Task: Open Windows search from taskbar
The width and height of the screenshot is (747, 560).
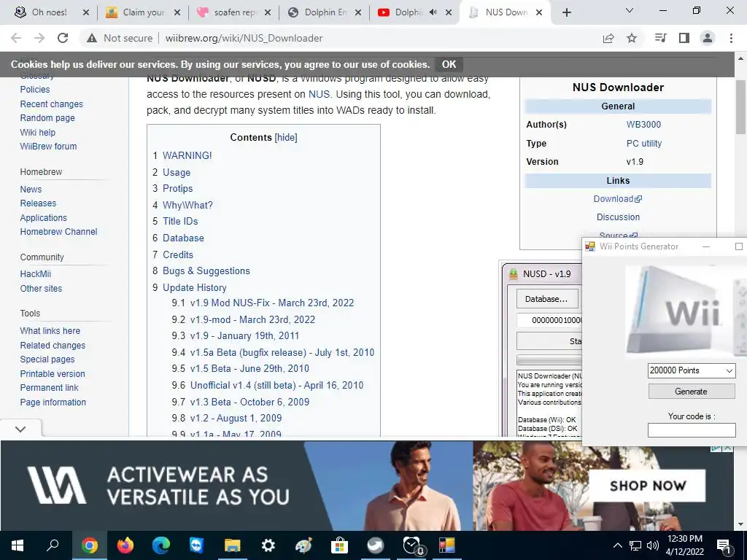Action: (53, 545)
